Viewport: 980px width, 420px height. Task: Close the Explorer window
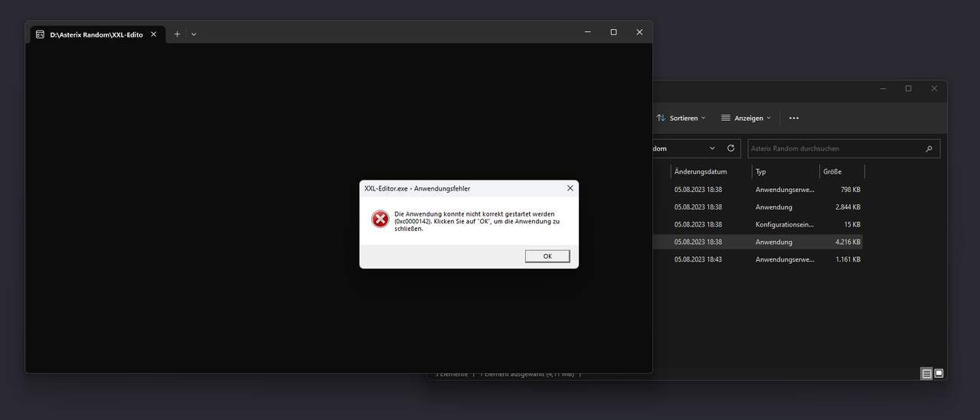point(934,89)
